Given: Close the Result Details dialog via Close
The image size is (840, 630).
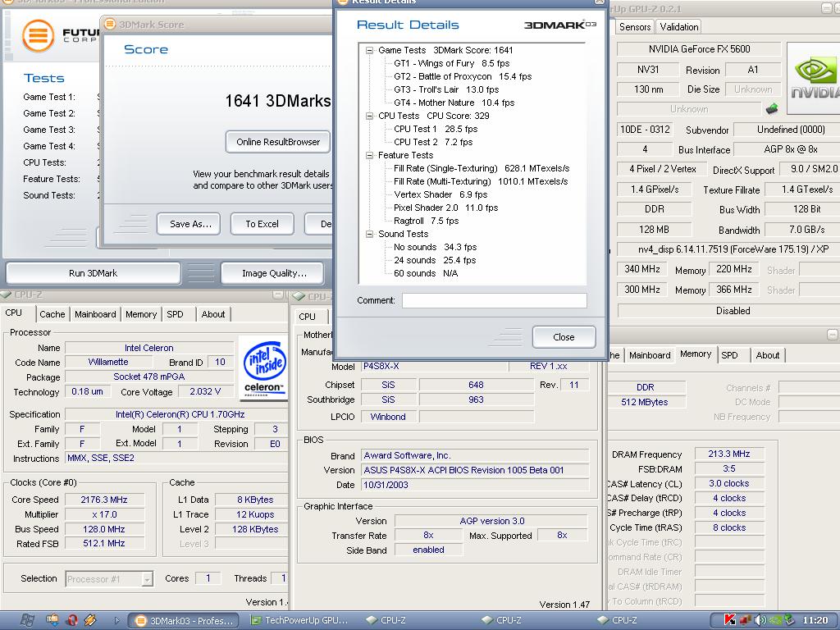Looking at the screenshot, I should point(564,337).
